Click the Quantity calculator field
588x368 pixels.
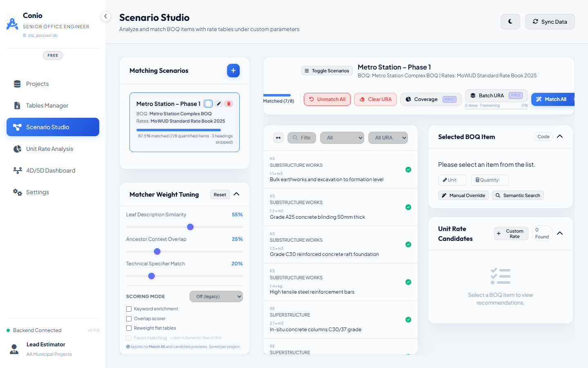click(490, 180)
